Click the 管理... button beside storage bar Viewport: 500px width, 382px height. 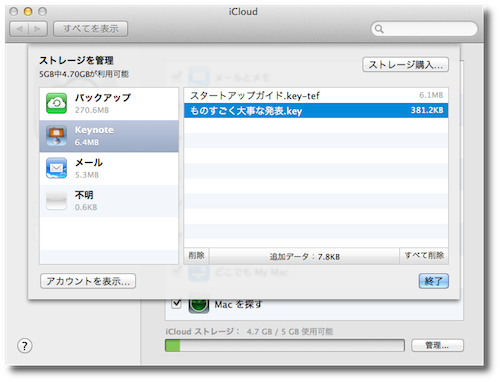point(437,345)
